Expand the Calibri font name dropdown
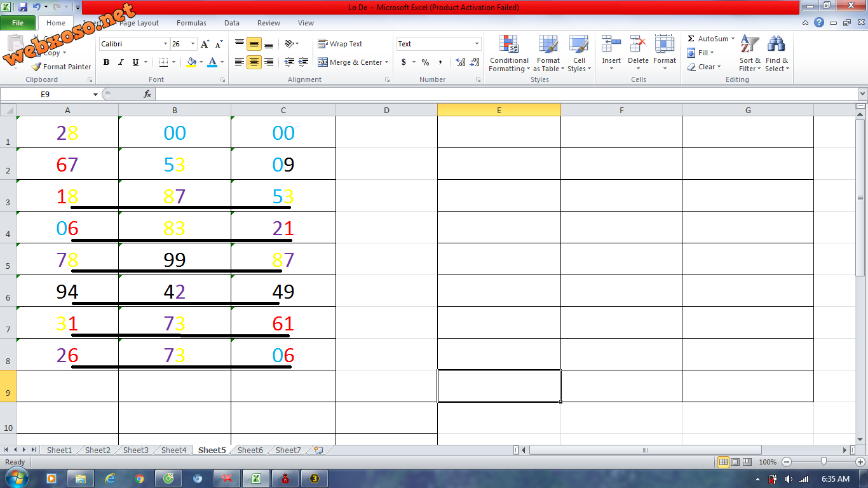 165,44
